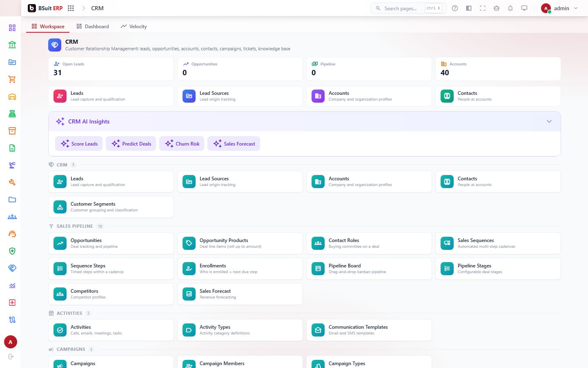Launch the Churn Risk insight
588x368 pixels.
click(x=182, y=144)
